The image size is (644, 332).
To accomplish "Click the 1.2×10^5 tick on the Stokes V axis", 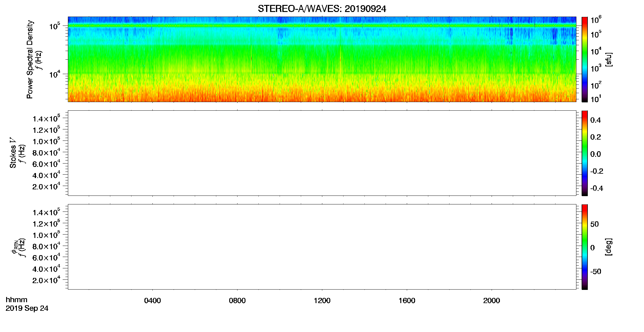I will click(46, 130).
